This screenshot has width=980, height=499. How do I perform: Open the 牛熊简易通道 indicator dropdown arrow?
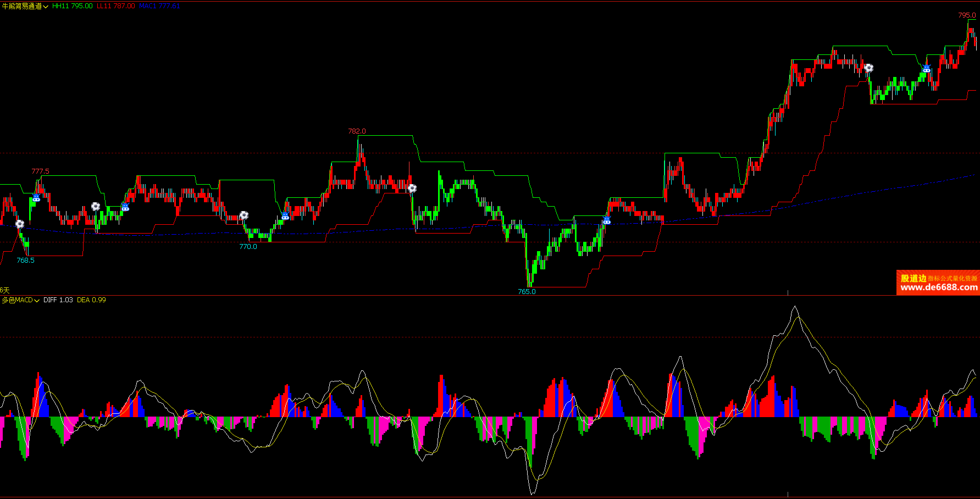tap(46, 7)
